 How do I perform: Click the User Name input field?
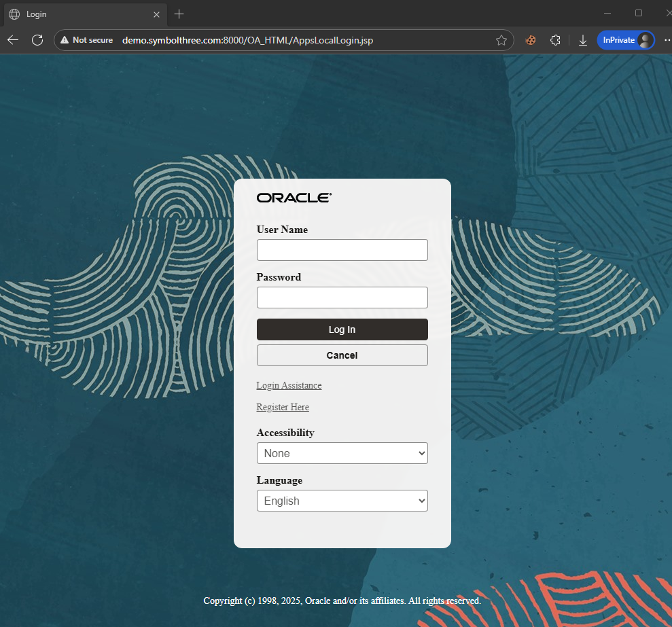[x=342, y=250]
